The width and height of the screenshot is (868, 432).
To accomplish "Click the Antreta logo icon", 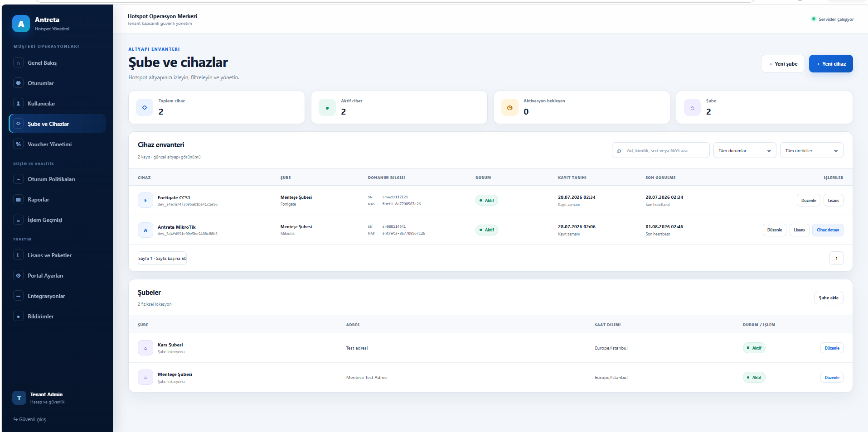I will pyautogui.click(x=21, y=24).
